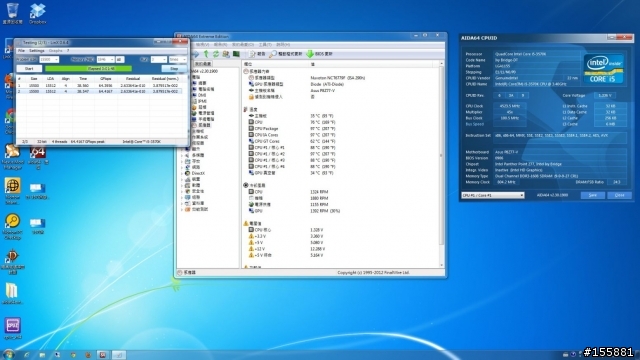
Task: Click the Save button in AIDA64 CPUID
Action: point(593,196)
